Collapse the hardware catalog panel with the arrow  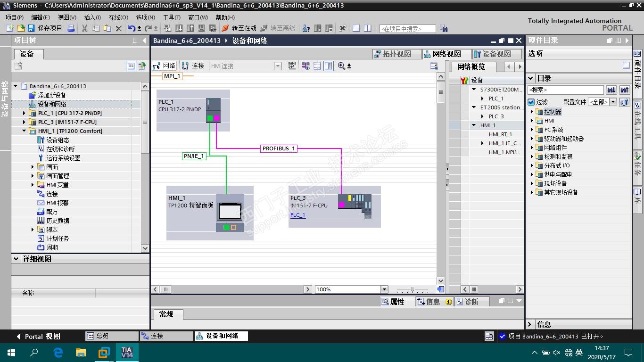pos(627,41)
